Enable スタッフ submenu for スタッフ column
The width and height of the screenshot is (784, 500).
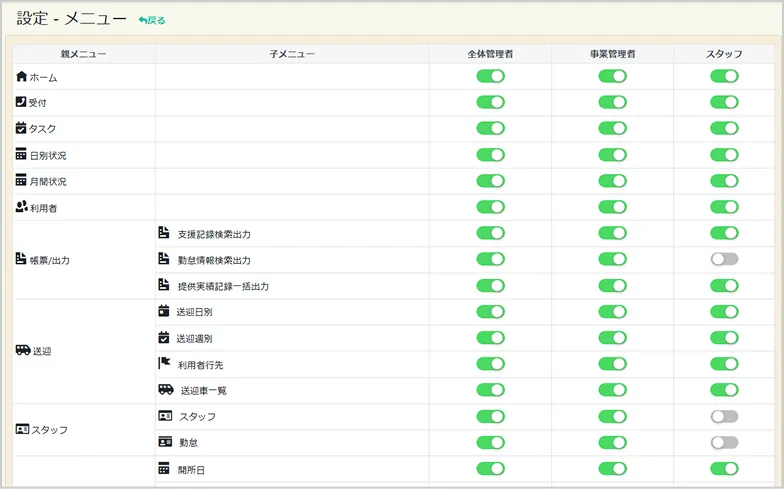tap(724, 416)
